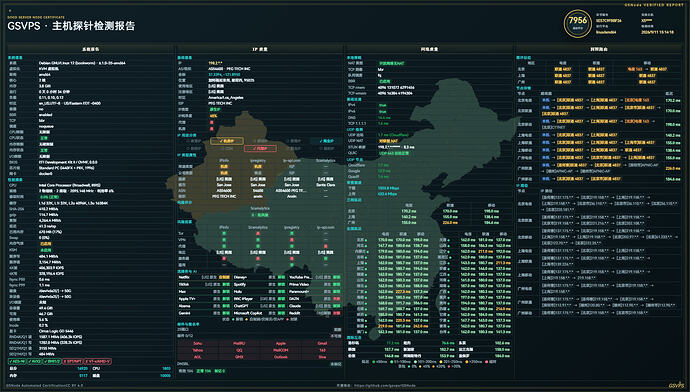The height and width of the screenshot is (392, 690).
Task: Click the red-outlined IP type badge
Action: pos(260,148)
